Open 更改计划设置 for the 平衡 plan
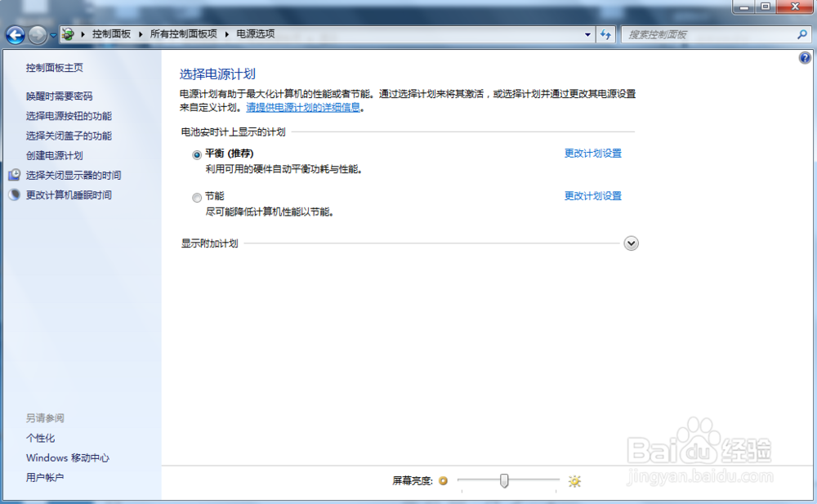Image resolution: width=817 pixels, height=504 pixels. tap(593, 154)
